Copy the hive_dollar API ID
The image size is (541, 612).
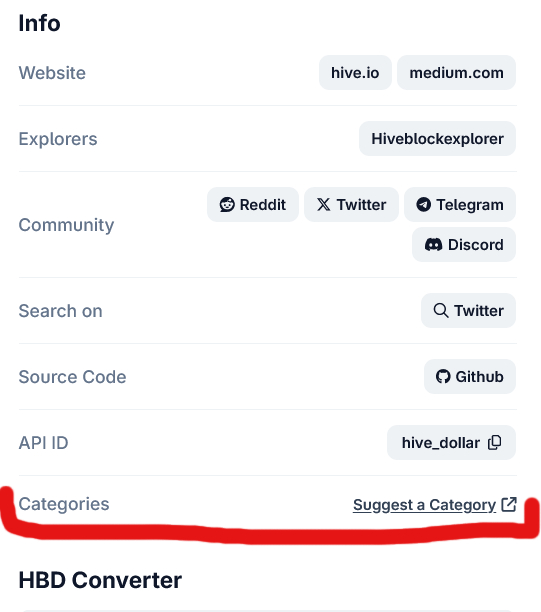pos(495,443)
